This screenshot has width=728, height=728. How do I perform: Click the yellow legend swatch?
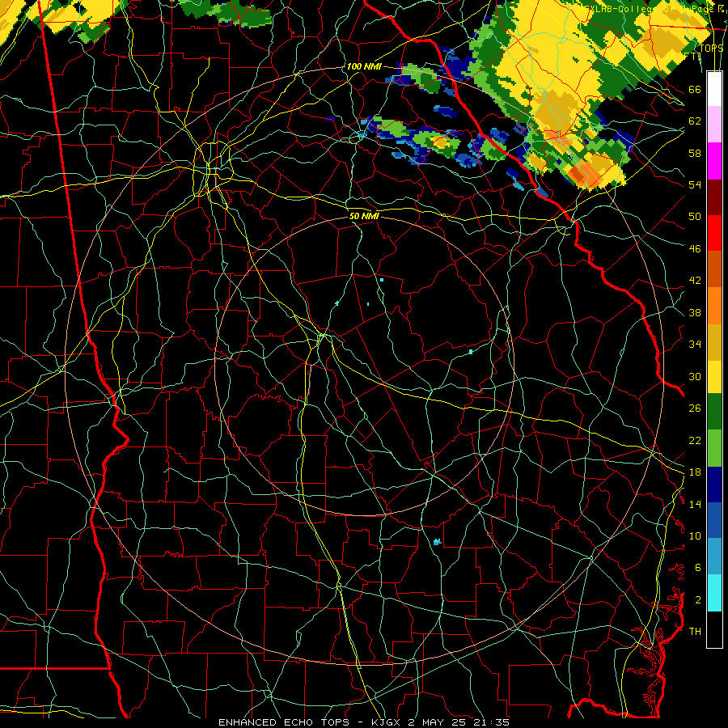point(714,376)
